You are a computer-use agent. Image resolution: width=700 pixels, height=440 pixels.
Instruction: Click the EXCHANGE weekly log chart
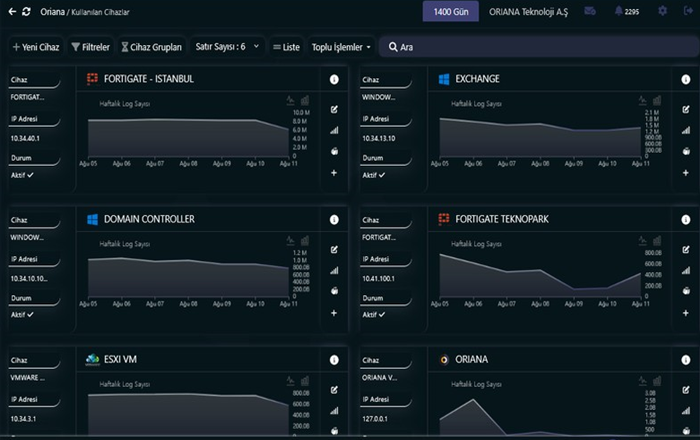(x=540, y=136)
